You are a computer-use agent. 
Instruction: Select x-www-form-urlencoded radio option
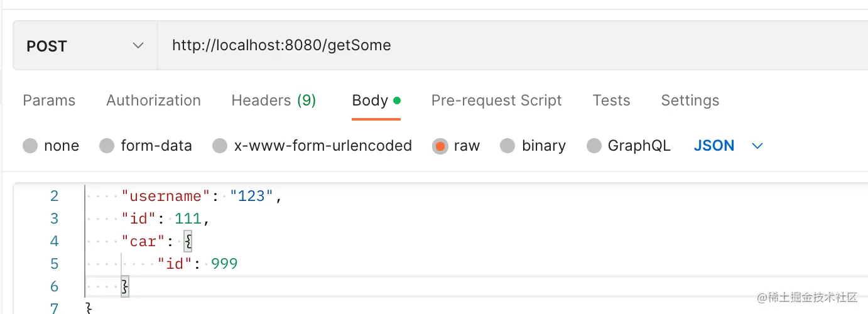tap(220, 146)
